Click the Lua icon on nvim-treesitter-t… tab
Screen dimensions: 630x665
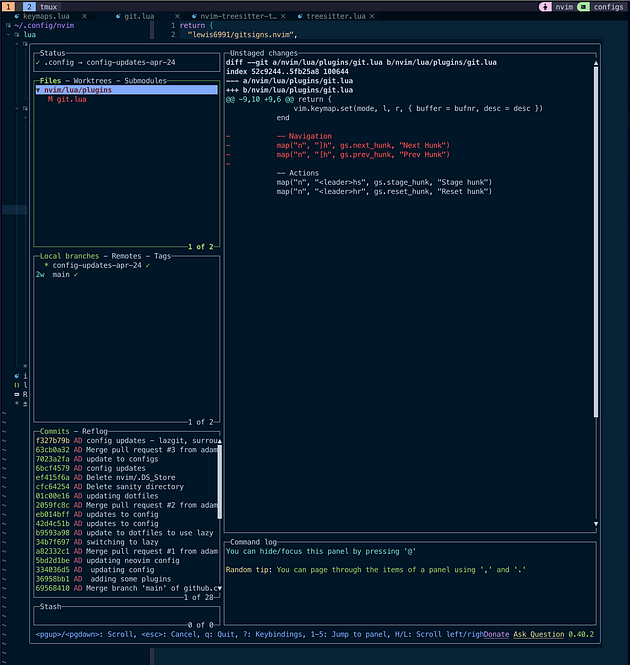(x=194, y=16)
